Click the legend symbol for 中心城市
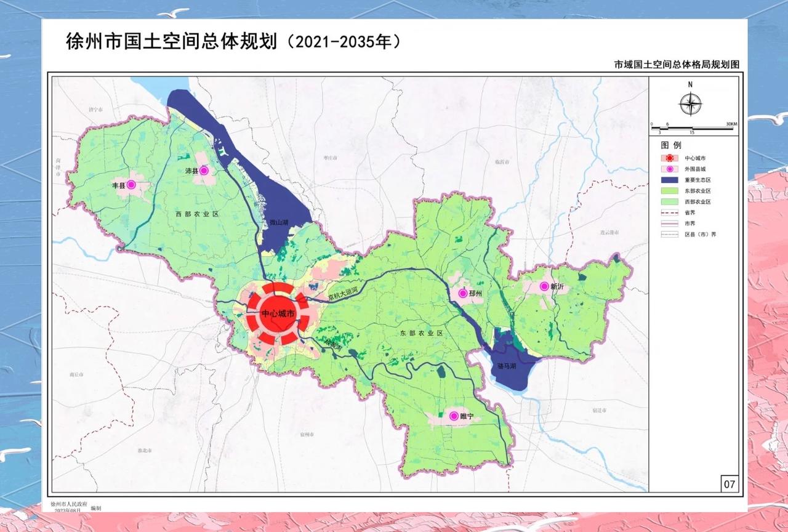This screenshot has height=532, width=788. [x=669, y=158]
